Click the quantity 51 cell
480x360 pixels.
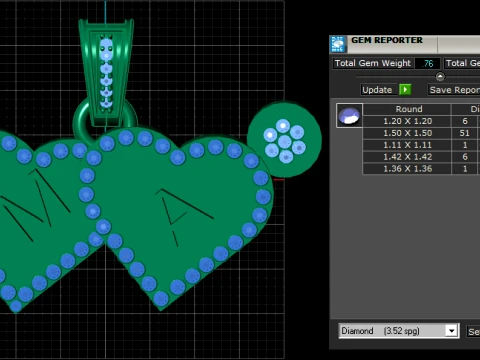(x=465, y=133)
